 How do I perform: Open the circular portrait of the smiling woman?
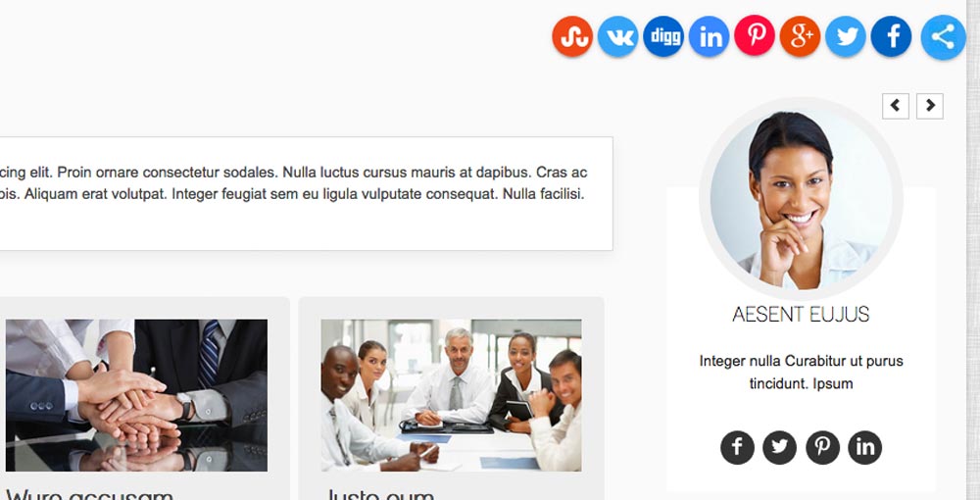pyautogui.click(x=802, y=199)
